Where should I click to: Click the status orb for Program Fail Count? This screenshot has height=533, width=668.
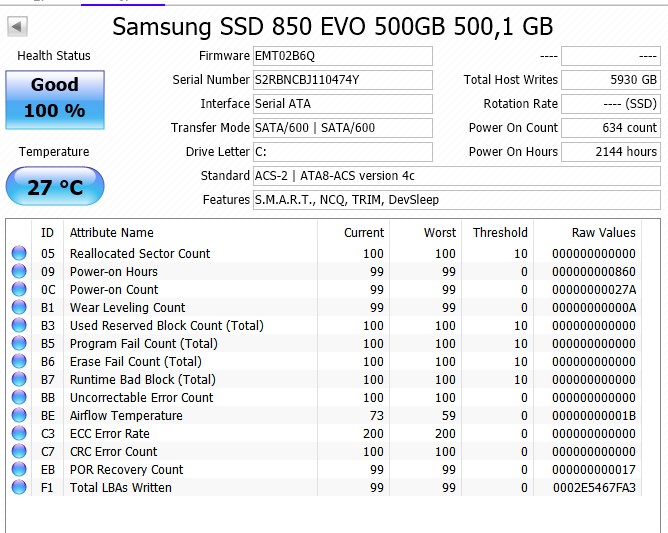pyautogui.click(x=19, y=343)
